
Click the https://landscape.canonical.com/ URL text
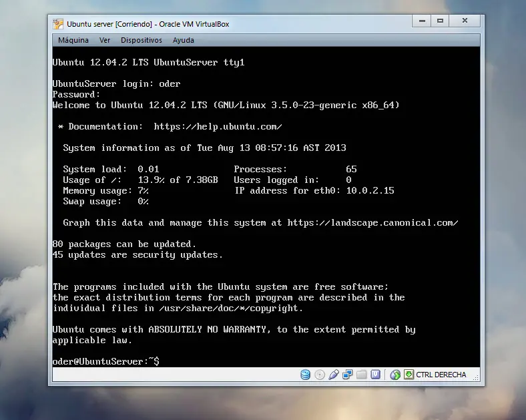(x=372, y=223)
